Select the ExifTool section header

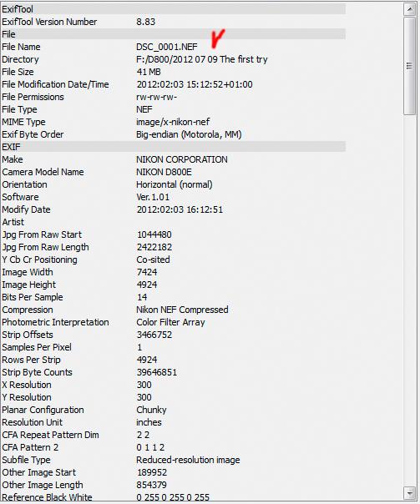174,9
